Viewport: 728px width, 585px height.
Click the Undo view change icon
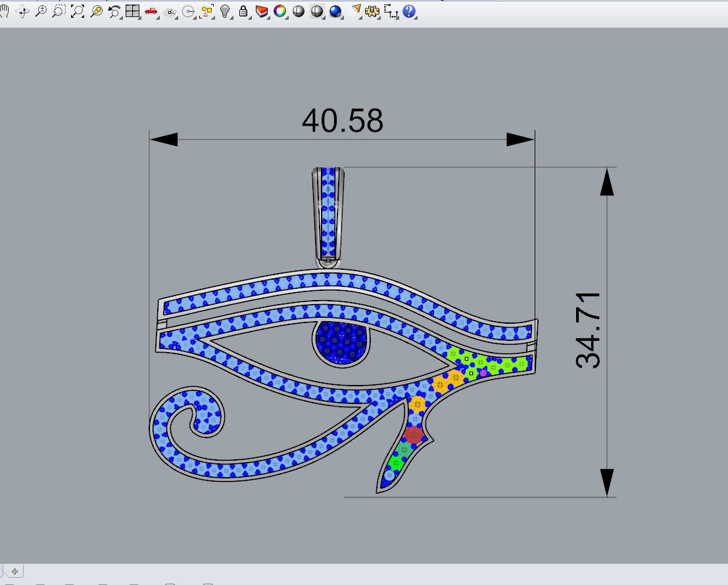(x=114, y=11)
